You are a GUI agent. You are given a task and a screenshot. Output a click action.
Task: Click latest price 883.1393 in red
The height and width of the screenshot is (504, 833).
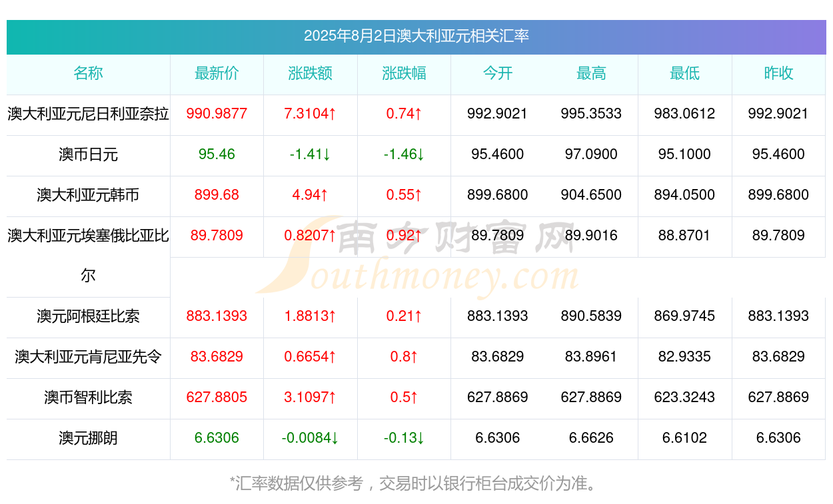(217, 316)
